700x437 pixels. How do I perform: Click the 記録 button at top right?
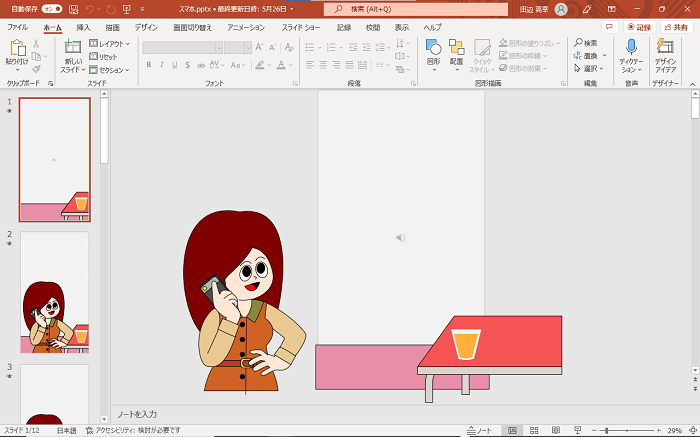(x=638, y=27)
